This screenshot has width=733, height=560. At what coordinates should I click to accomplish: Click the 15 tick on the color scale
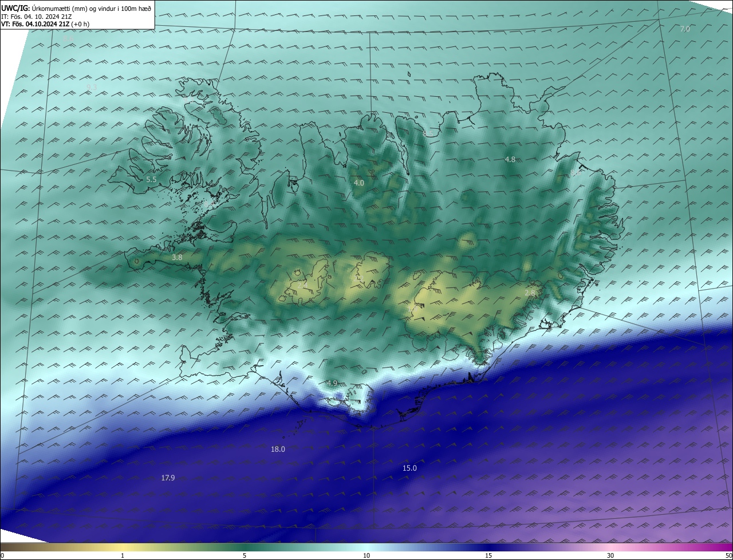pos(488,555)
